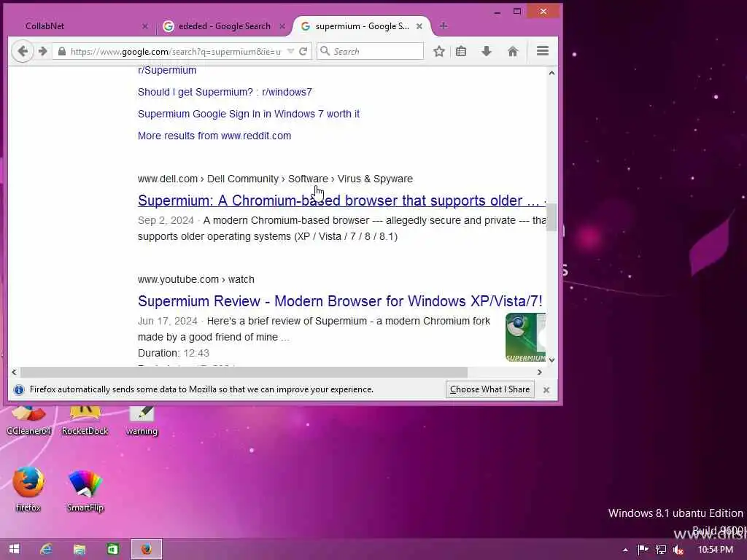Click the google.com address bar
This screenshot has width=747, height=560.
pyautogui.click(x=175, y=52)
